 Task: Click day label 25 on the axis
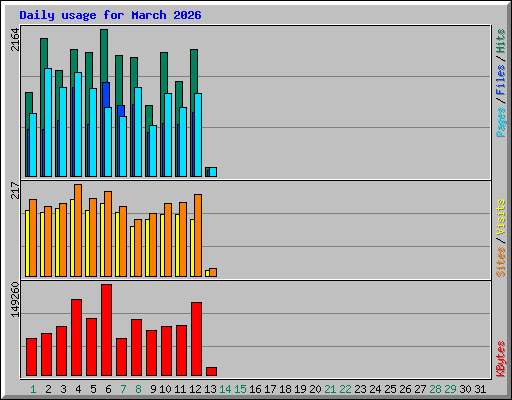click(x=390, y=389)
